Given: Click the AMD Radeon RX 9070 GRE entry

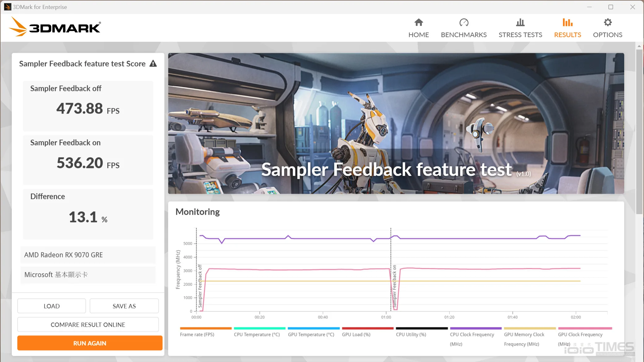Looking at the screenshot, I should [x=88, y=255].
